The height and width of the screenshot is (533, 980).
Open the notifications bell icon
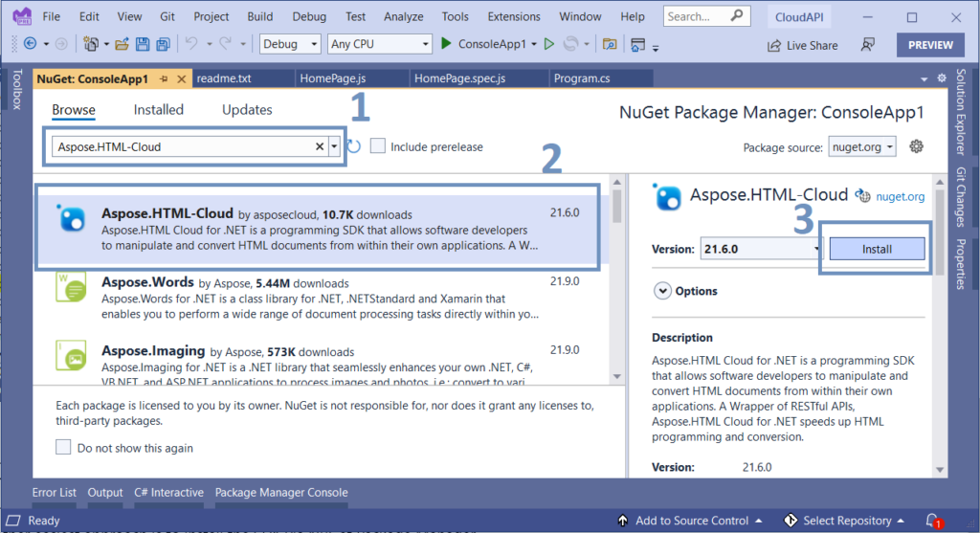[932, 520]
